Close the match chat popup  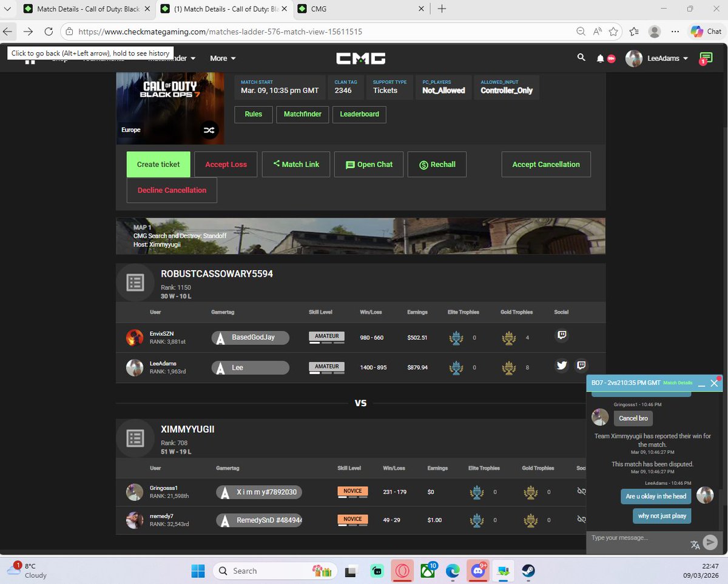coord(714,383)
